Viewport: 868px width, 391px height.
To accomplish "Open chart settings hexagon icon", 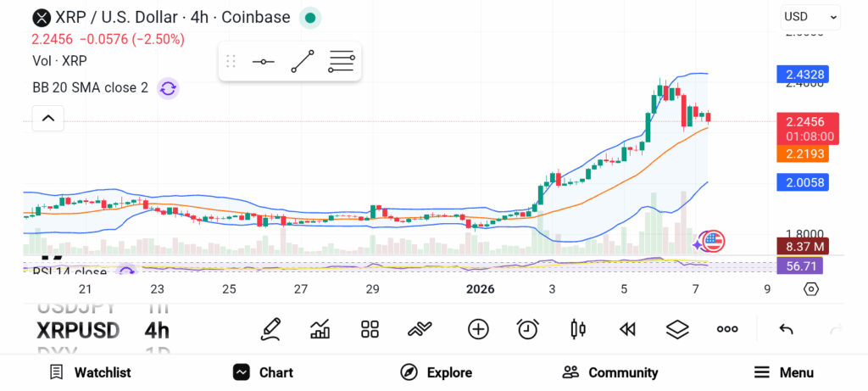I will (811, 289).
